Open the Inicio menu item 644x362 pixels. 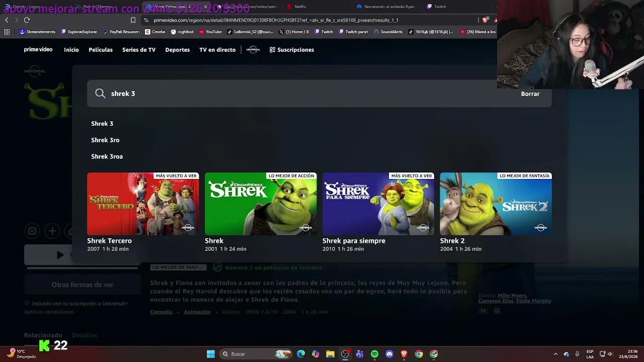click(71, 50)
